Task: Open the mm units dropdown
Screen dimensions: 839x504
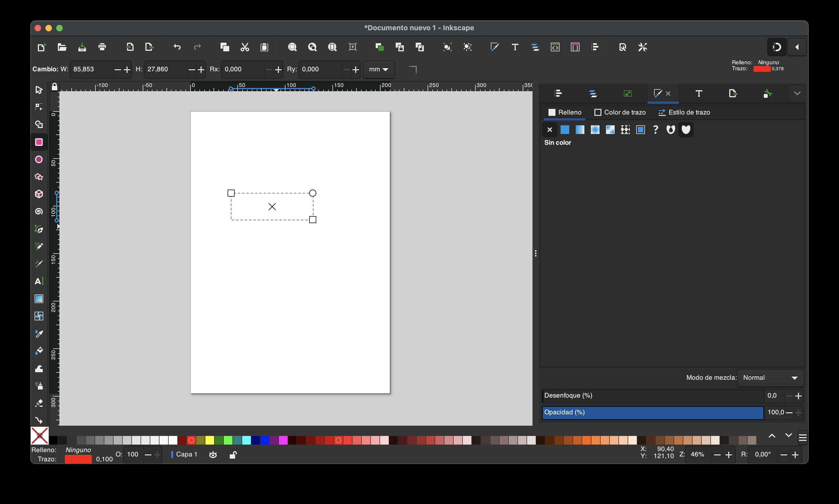Action: 379,69
